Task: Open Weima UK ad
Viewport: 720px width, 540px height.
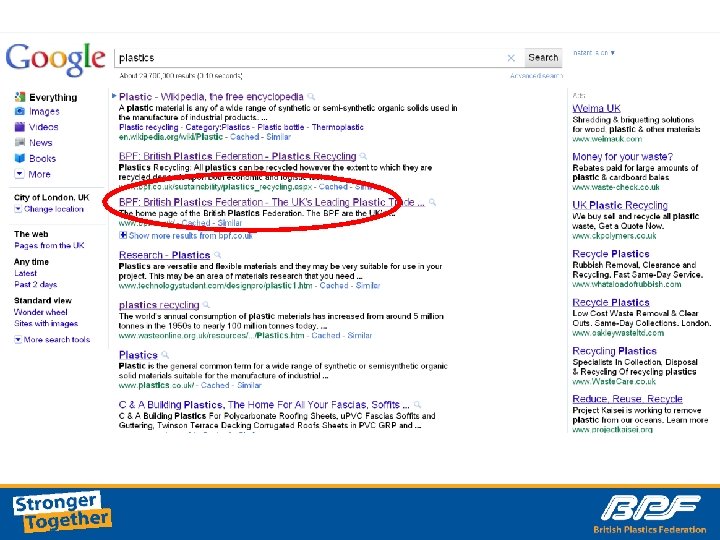Action: coord(596,108)
